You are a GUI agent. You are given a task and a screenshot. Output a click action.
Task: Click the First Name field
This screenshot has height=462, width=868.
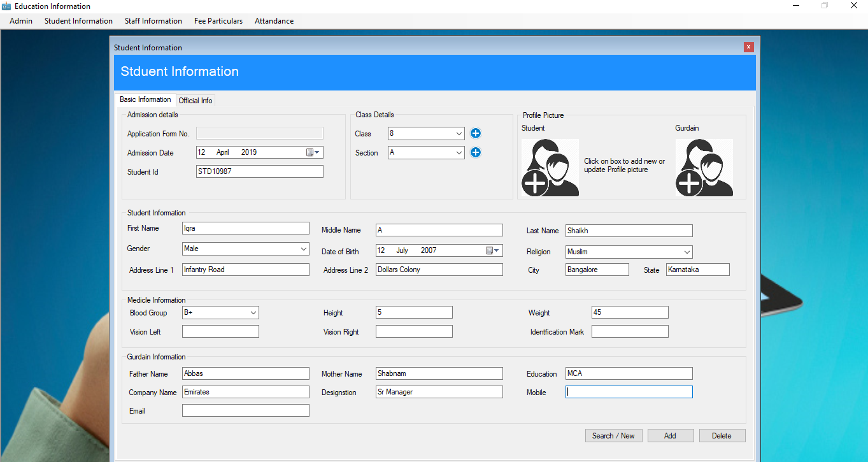tap(246, 228)
